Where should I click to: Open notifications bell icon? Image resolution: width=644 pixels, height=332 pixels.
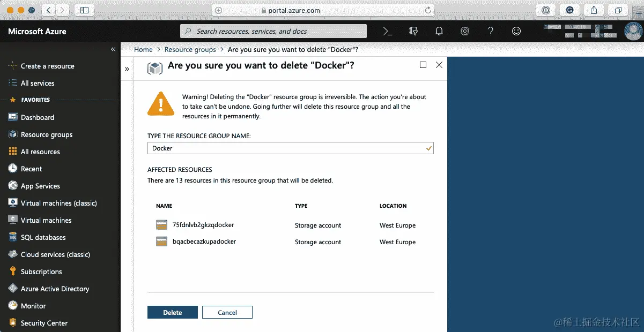pos(439,32)
